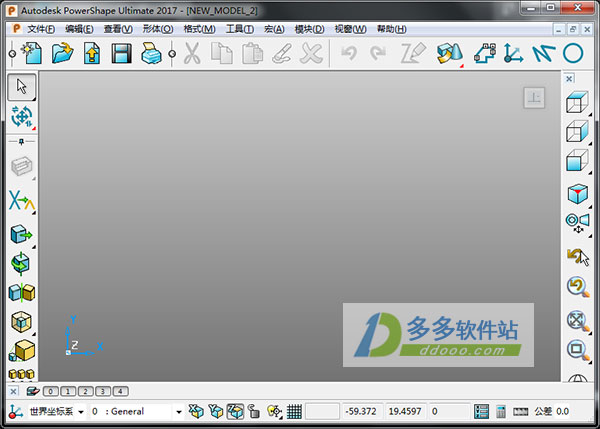This screenshot has height=429, width=600.
Task: Open the 文件(F) menu
Action: (x=41, y=29)
